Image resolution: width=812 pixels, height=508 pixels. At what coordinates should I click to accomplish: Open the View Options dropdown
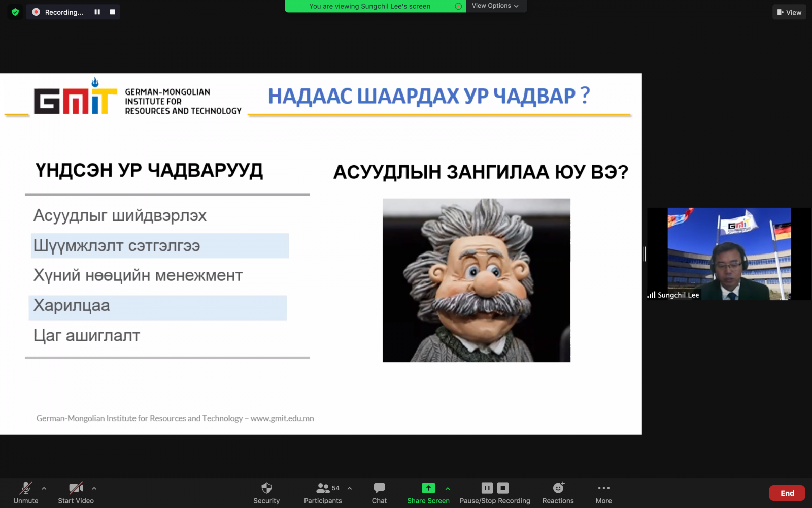pyautogui.click(x=495, y=6)
